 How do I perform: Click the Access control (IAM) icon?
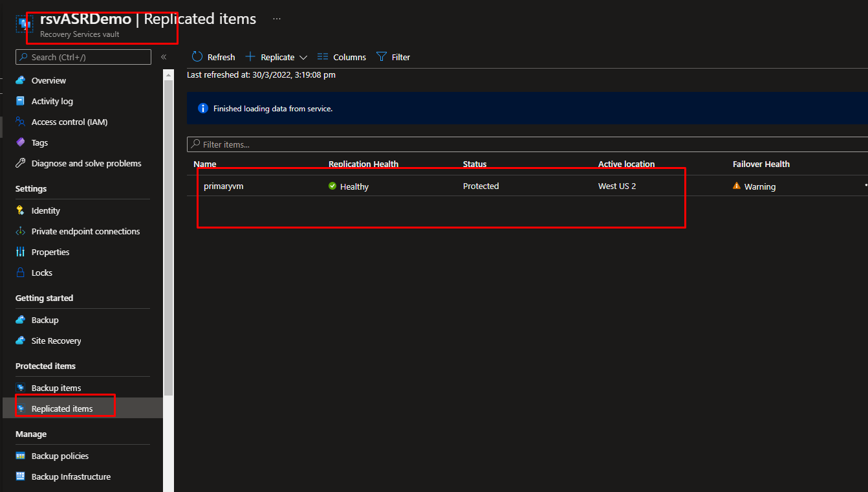click(21, 122)
